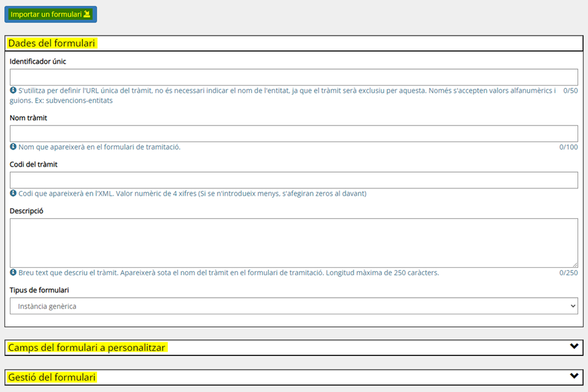
Task: Focus the Identificador únic input field
Action: pyautogui.click(x=293, y=77)
